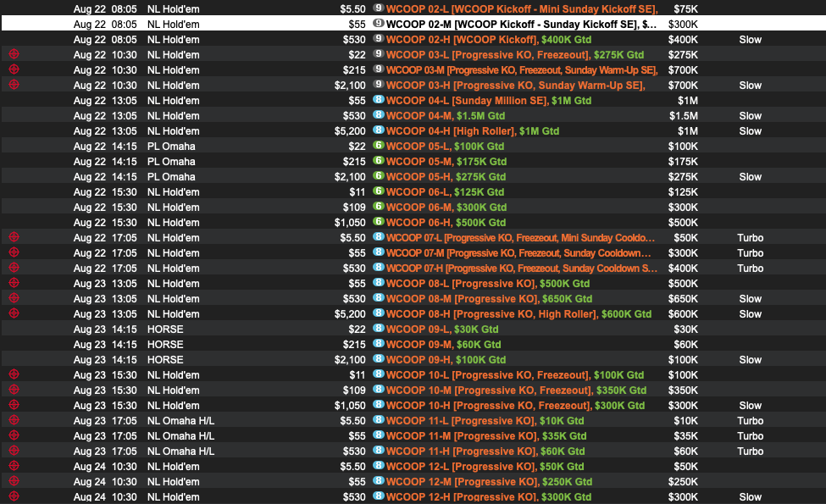
Task: Open WCOOP 03-M Sunday Warm-Up SE tournament
Action: 522,70
